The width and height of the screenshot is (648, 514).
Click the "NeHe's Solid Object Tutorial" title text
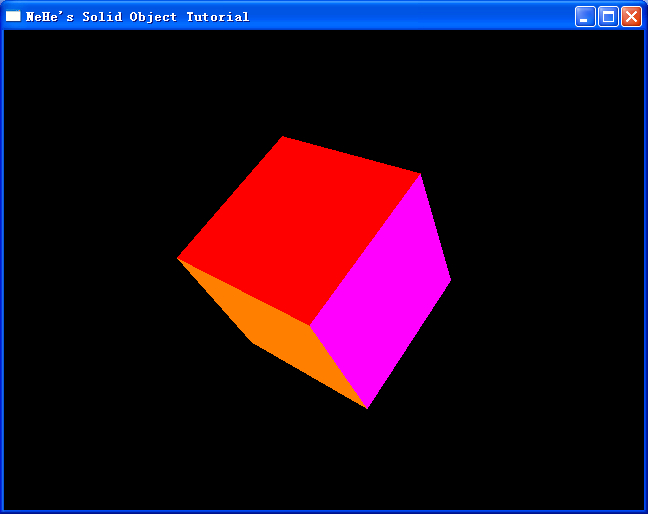(138, 17)
